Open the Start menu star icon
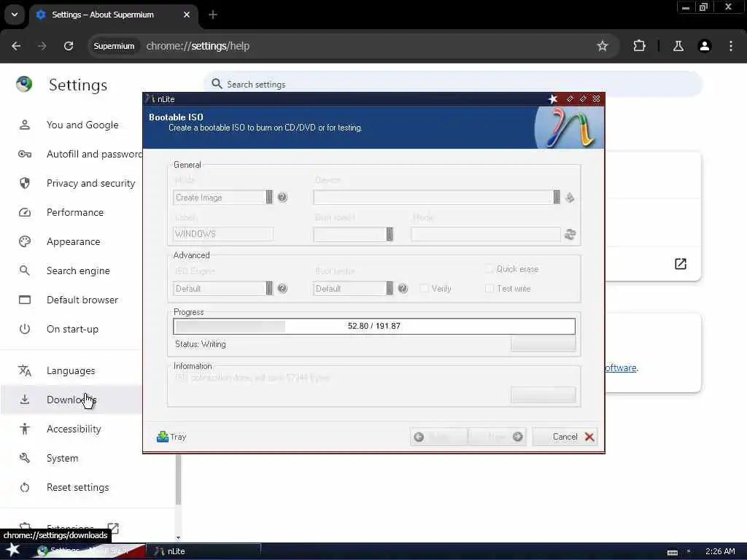This screenshot has height=560, width=747. (x=12, y=550)
